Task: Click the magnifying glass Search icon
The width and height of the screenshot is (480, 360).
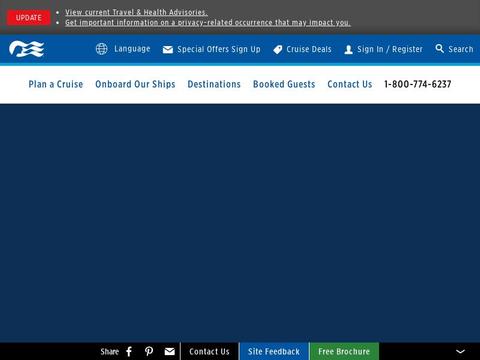Action: tap(440, 49)
